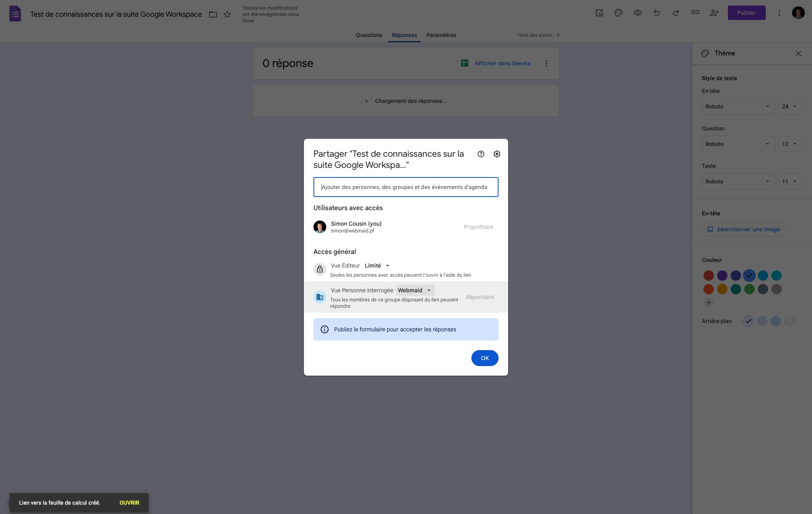
Task: Copy respondent link via the link icon
Action: tap(695, 12)
